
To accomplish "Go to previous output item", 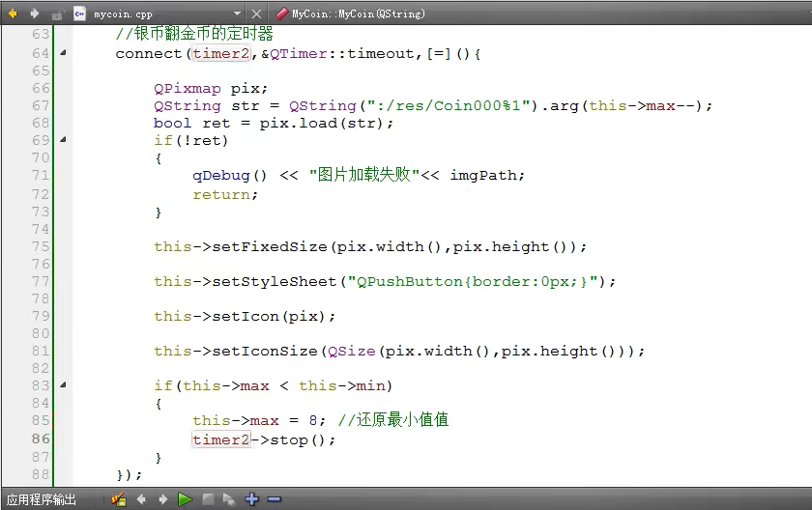I will coord(141,499).
